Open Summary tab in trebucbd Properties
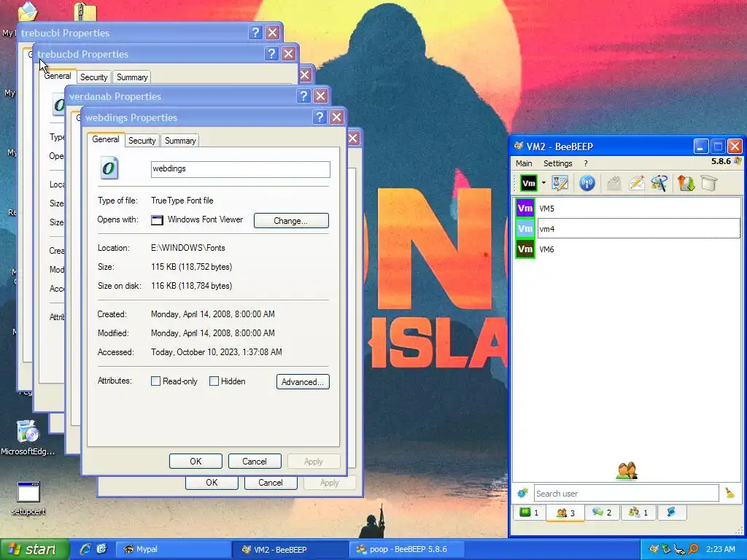The height and width of the screenshot is (560, 747). click(x=132, y=77)
